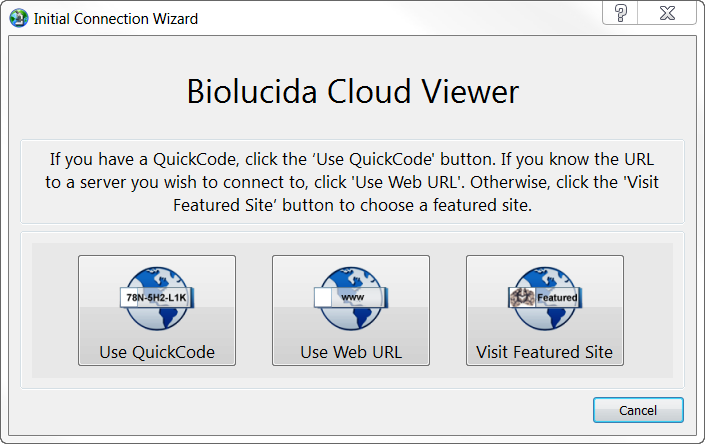
Task: Click the Visit Featured Site text label
Action: pyautogui.click(x=544, y=352)
